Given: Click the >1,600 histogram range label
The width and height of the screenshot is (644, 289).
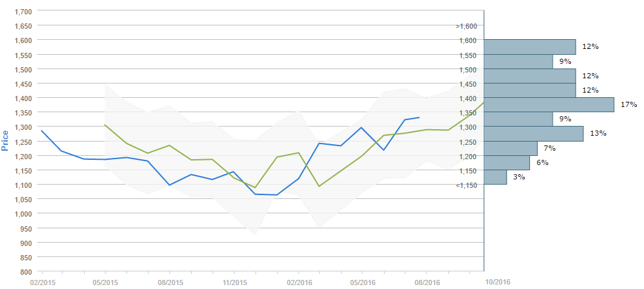Looking at the screenshot, I should click(x=467, y=26).
